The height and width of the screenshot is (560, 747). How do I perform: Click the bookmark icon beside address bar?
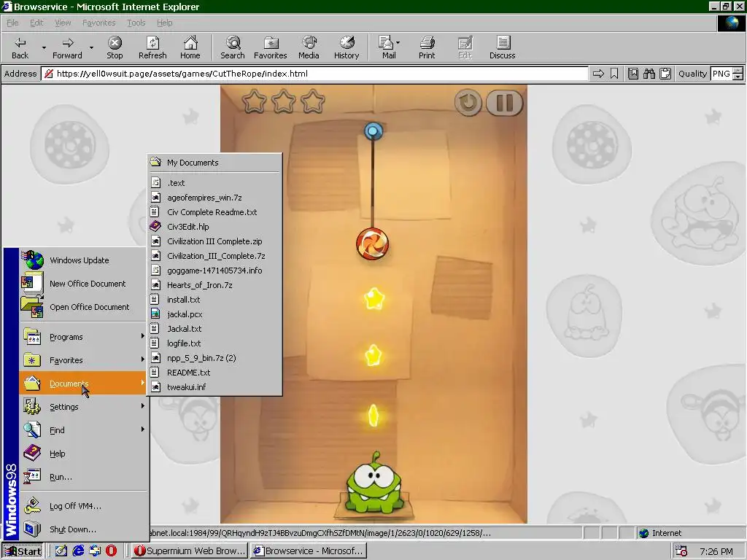click(614, 74)
